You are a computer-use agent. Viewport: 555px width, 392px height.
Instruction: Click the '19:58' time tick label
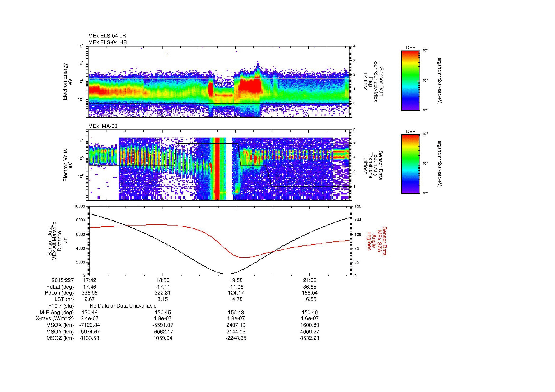click(x=236, y=280)
